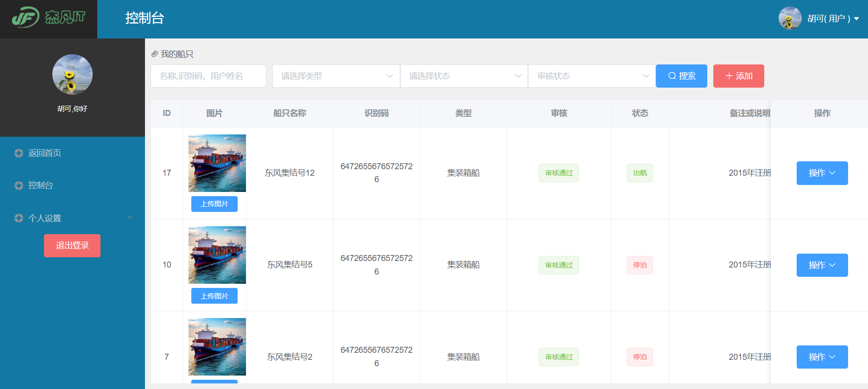
Task: Open the 请选择状态 dropdown
Action: 464,76
